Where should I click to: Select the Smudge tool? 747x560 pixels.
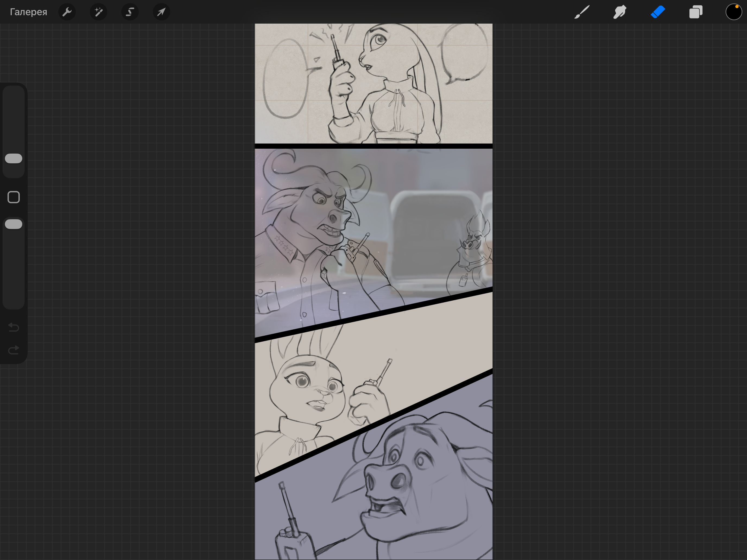click(620, 12)
